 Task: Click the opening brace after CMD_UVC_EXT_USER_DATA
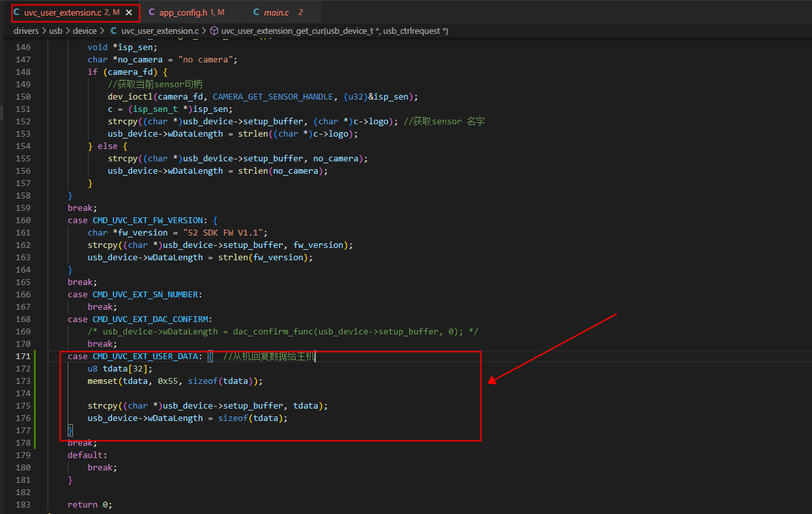click(210, 356)
